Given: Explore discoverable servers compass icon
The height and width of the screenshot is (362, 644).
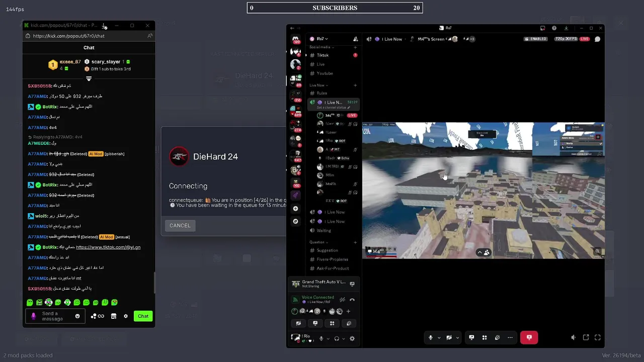Looking at the screenshot, I should click(295, 221).
